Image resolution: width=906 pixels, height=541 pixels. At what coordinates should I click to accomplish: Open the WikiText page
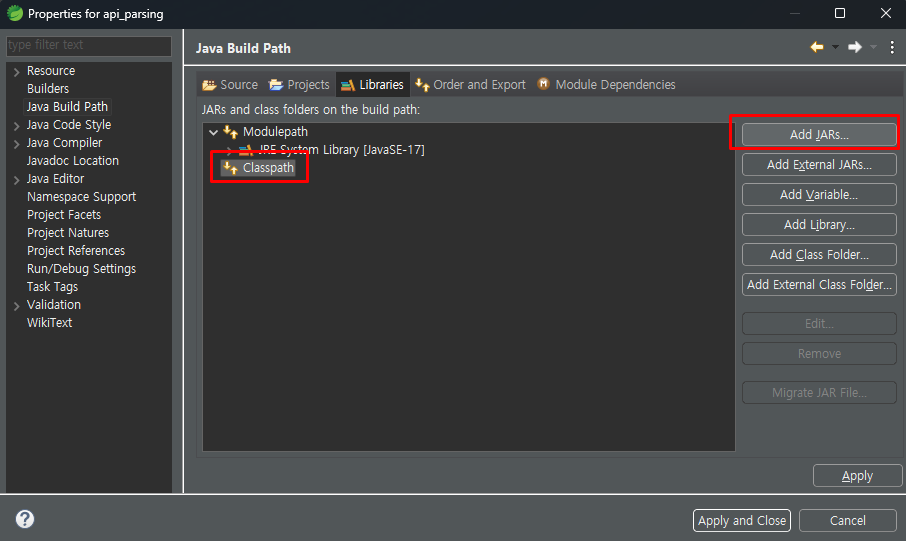tap(50, 323)
